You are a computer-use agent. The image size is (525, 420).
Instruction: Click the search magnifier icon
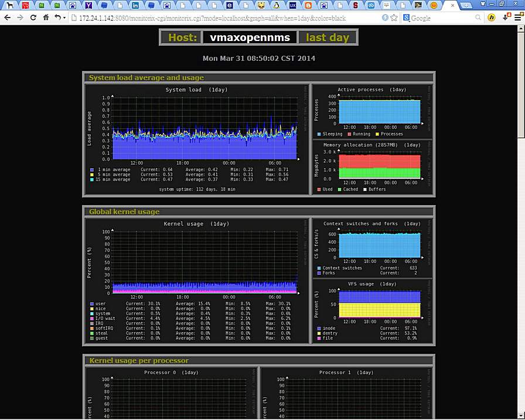478,18
